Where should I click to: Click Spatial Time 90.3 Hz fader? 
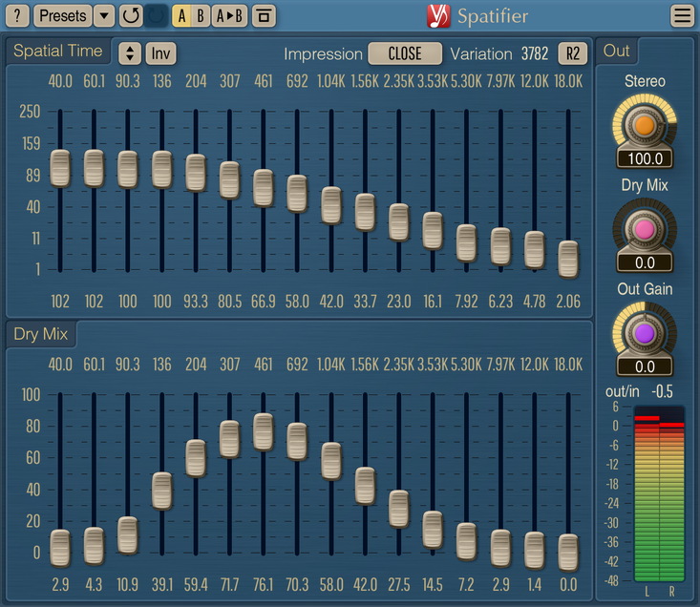(128, 169)
